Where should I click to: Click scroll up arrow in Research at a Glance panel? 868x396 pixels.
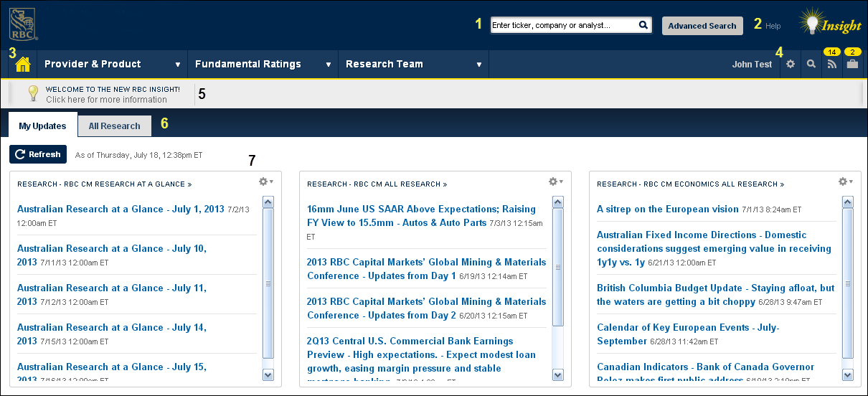point(268,202)
